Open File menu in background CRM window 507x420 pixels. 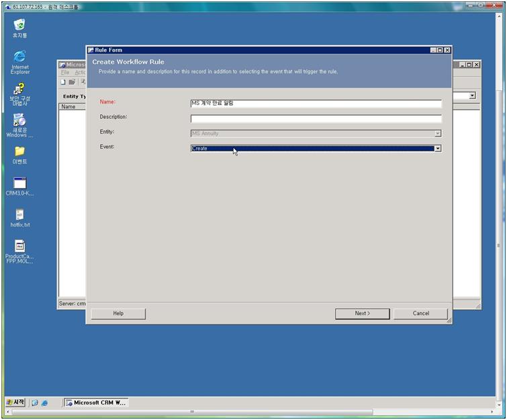[65, 73]
